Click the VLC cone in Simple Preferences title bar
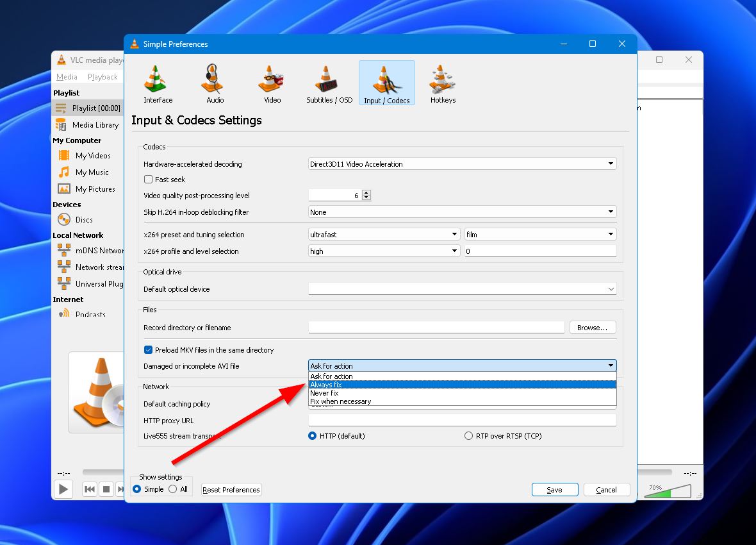This screenshot has width=756, height=545. click(x=135, y=44)
